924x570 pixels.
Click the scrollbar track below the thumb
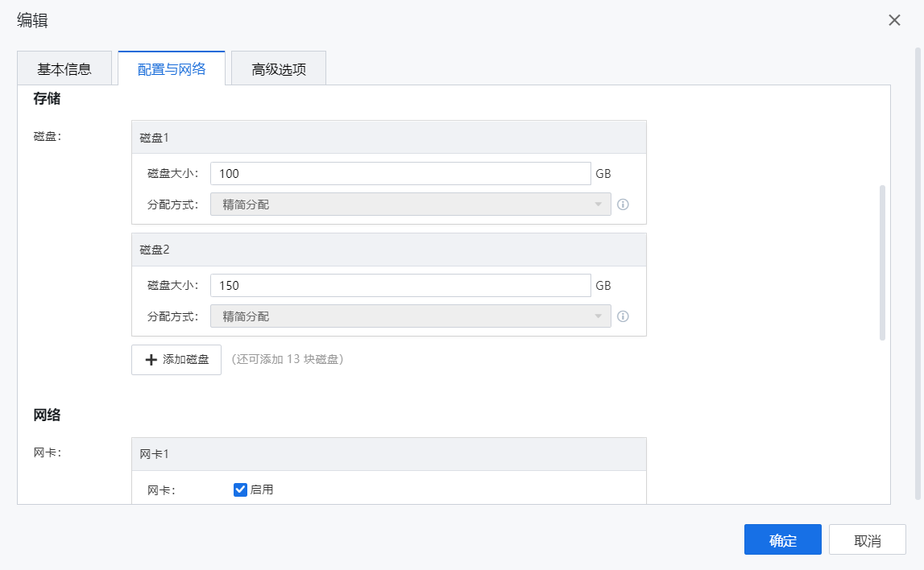[x=882, y=419]
